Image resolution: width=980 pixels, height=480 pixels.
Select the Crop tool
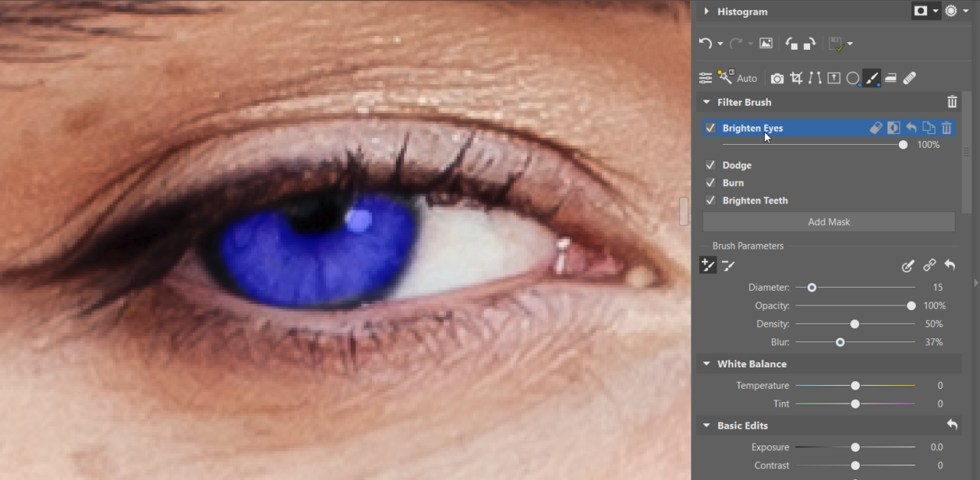coord(796,77)
